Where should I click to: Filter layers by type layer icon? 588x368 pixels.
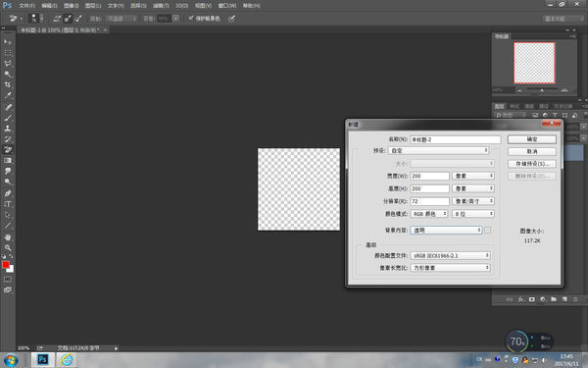[x=555, y=115]
